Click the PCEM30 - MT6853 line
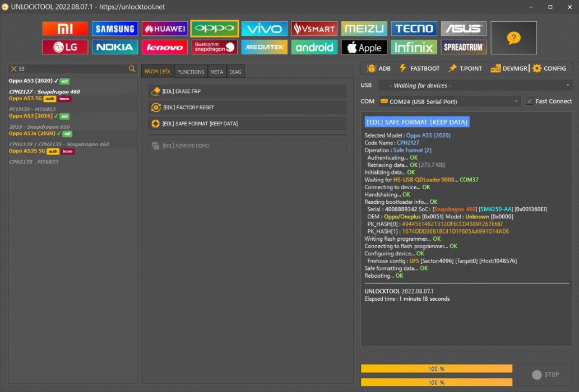Image resolution: width=579 pixels, height=392 pixels. coord(32,109)
